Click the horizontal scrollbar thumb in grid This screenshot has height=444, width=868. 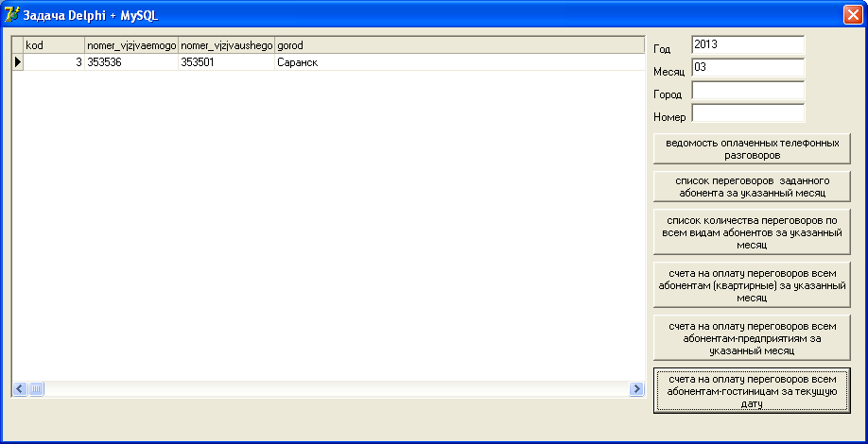pyautogui.click(x=36, y=388)
